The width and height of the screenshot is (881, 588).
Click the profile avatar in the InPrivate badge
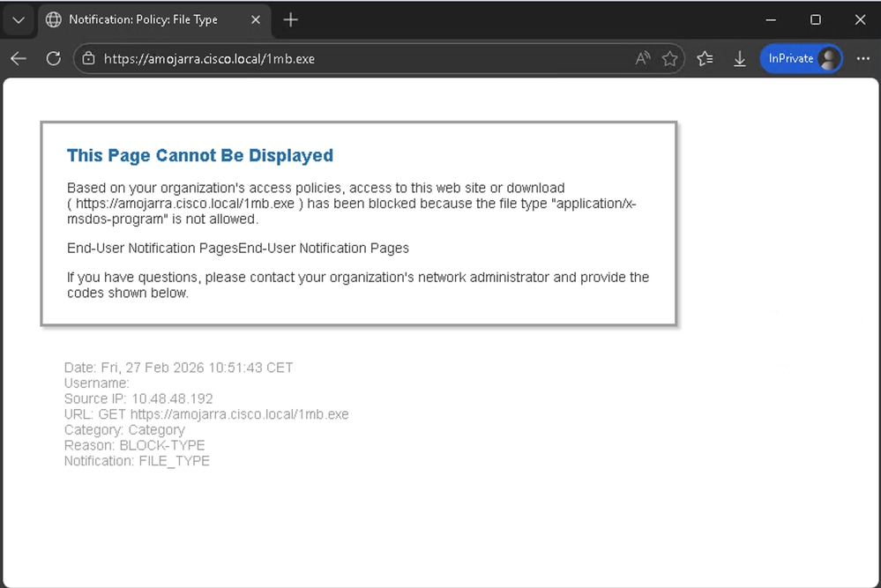point(827,58)
